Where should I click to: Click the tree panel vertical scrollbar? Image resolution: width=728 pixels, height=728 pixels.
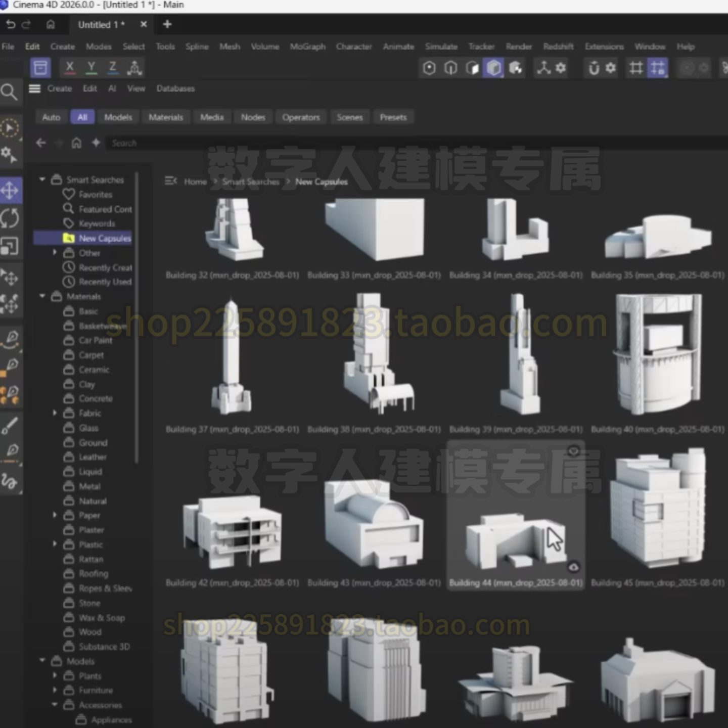click(x=136, y=317)
